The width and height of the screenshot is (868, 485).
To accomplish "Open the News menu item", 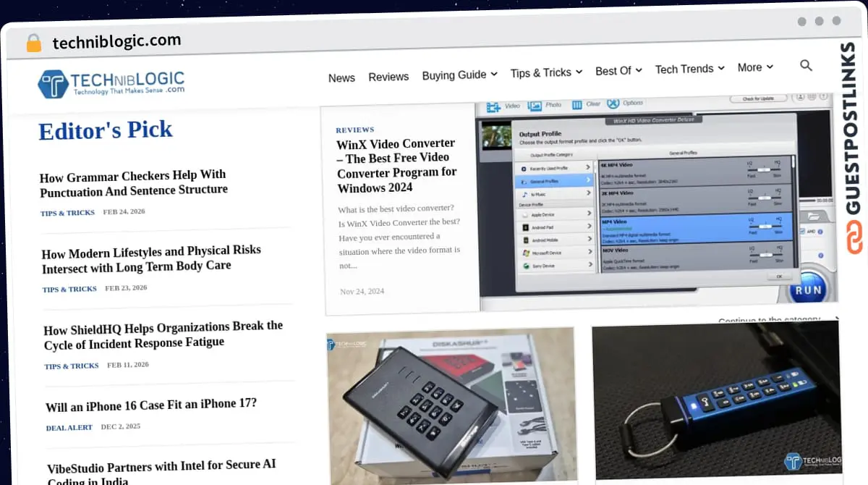I will [x=341, y=78].
